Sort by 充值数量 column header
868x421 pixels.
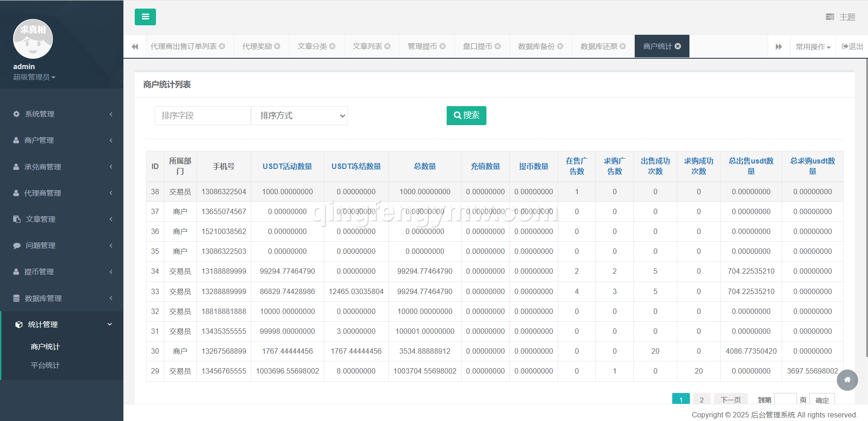coord(486,166)
